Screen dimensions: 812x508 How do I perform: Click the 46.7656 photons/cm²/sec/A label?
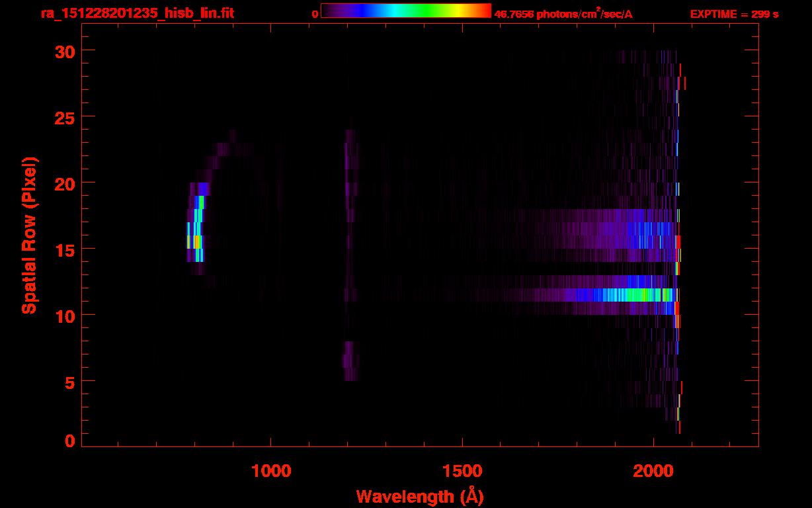pyautogui.click(x=563, y=13)
